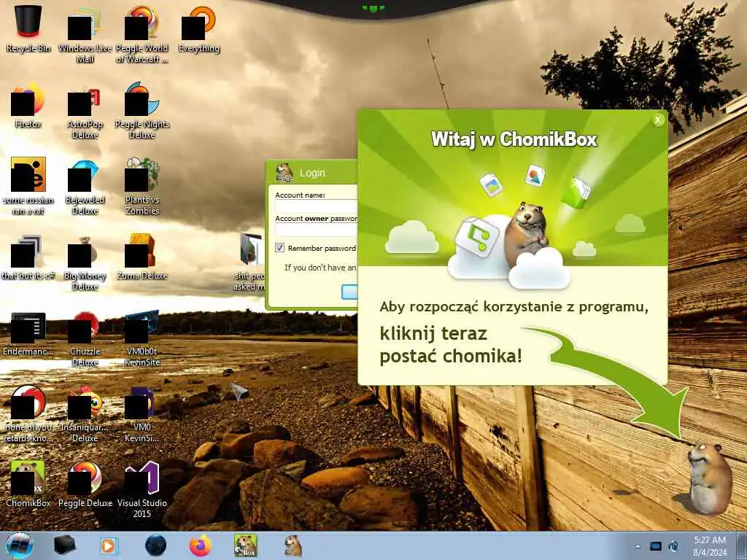Launch ChomikBox from the desktop shortcut

(x=28, y=483)
